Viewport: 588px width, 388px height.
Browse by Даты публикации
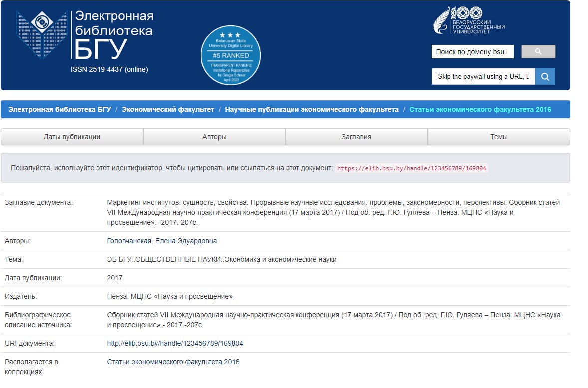coord(72,137)
